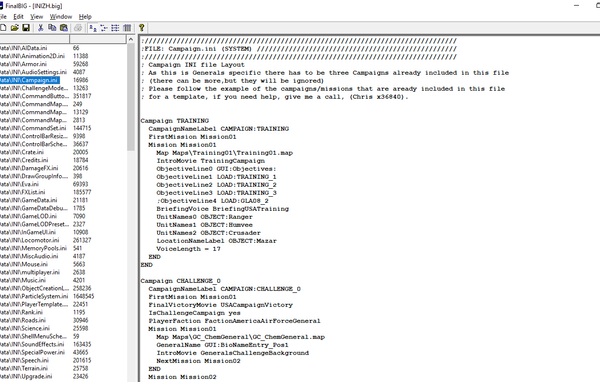
Task: Open the Window menu
Action: pos(61,16)
